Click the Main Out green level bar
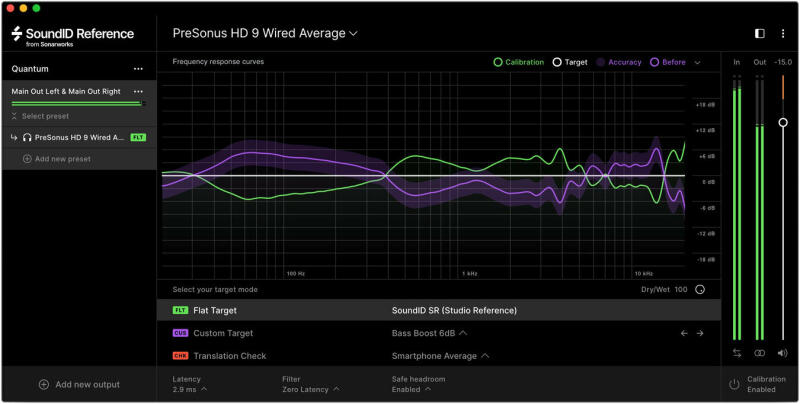This screenshot has height=404, width=800. 77,104
